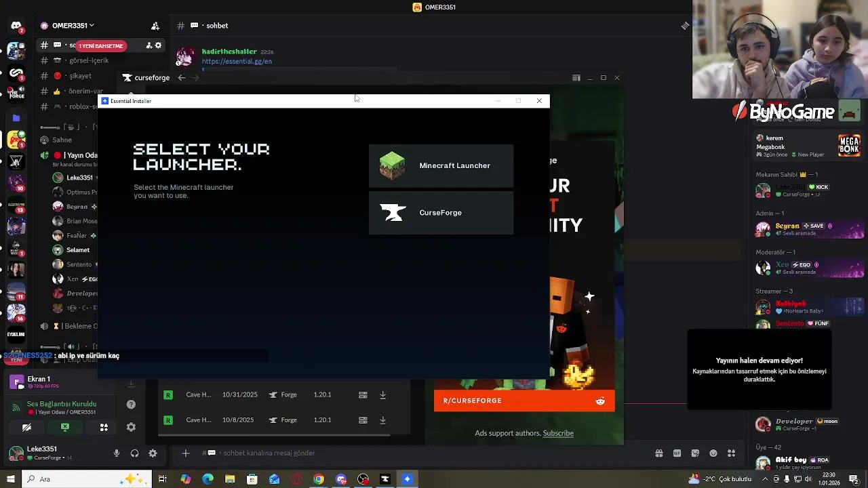Open the Discord threads icon in header

tap(685, 26)
